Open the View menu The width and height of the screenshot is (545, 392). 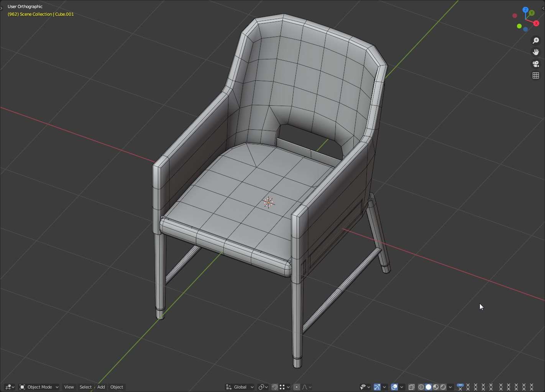coord(69,387)
